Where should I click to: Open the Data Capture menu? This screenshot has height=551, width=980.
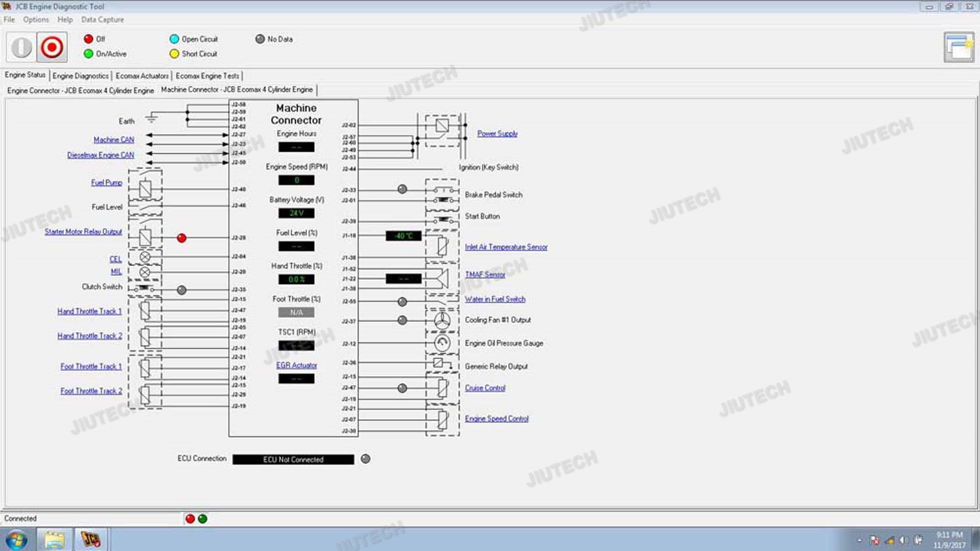click(103, 20)
